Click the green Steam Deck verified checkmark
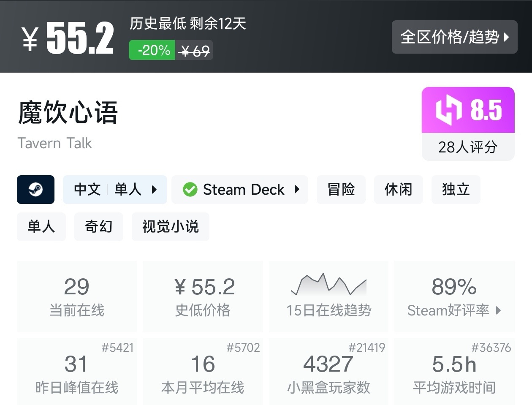The height and width of the screenshot is (405, 532). click(x=191, y=190)
